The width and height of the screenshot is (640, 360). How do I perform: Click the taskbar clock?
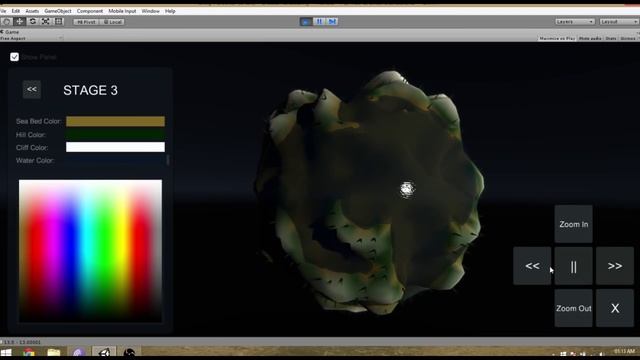click(x=624, y=351)
